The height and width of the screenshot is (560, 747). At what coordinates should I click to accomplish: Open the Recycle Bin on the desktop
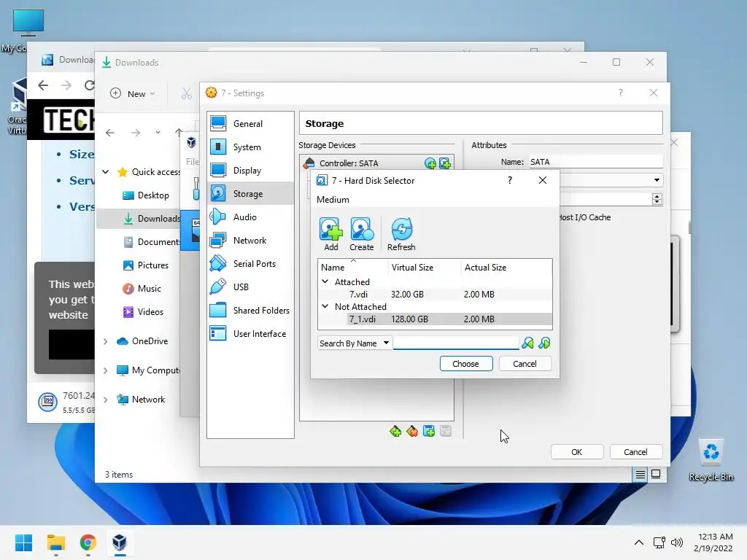[x=711, y=461]
